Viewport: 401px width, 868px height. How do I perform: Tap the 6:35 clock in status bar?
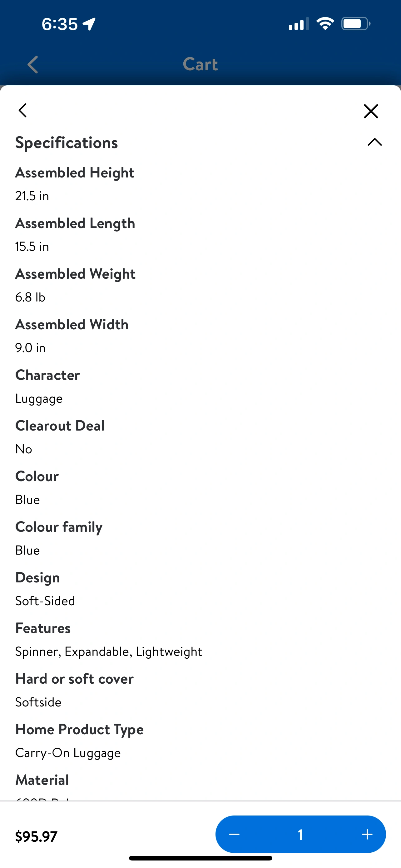(60, 24)
